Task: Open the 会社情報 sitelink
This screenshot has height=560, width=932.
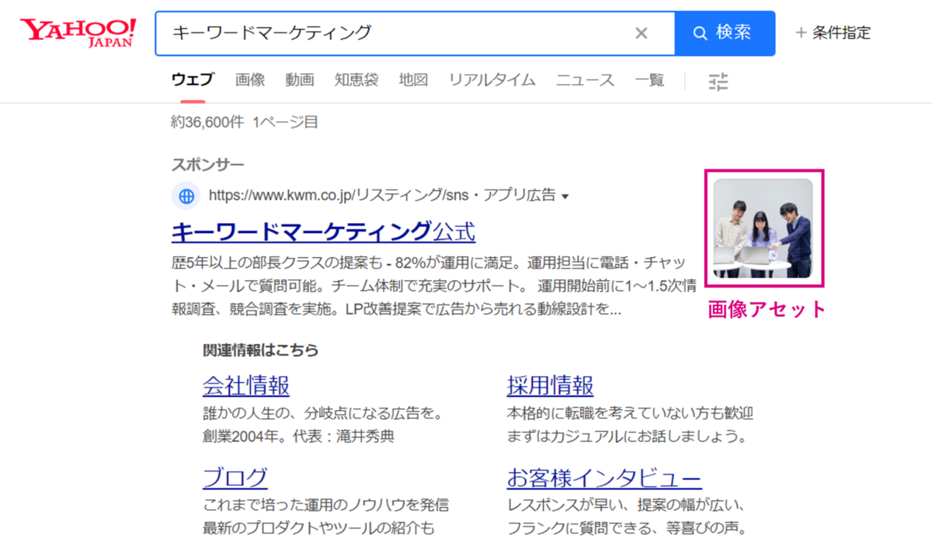Action: (246, 385)
